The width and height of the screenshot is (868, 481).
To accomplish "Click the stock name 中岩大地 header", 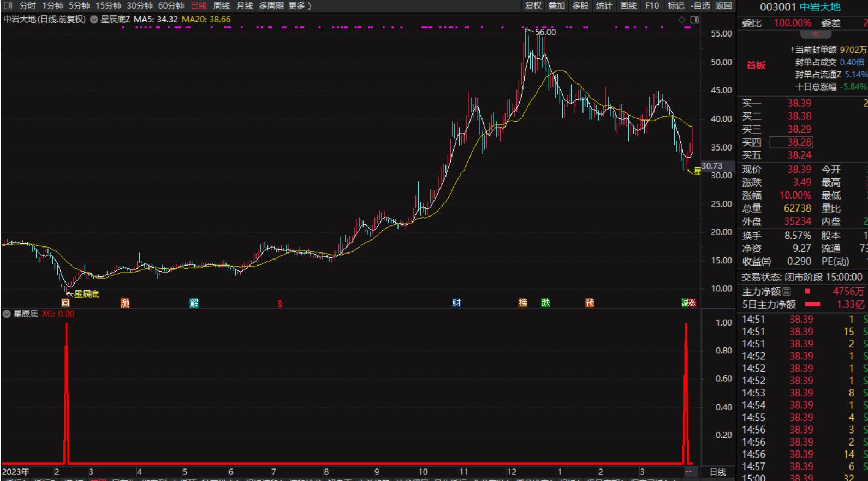I will [x=820, y=7].
